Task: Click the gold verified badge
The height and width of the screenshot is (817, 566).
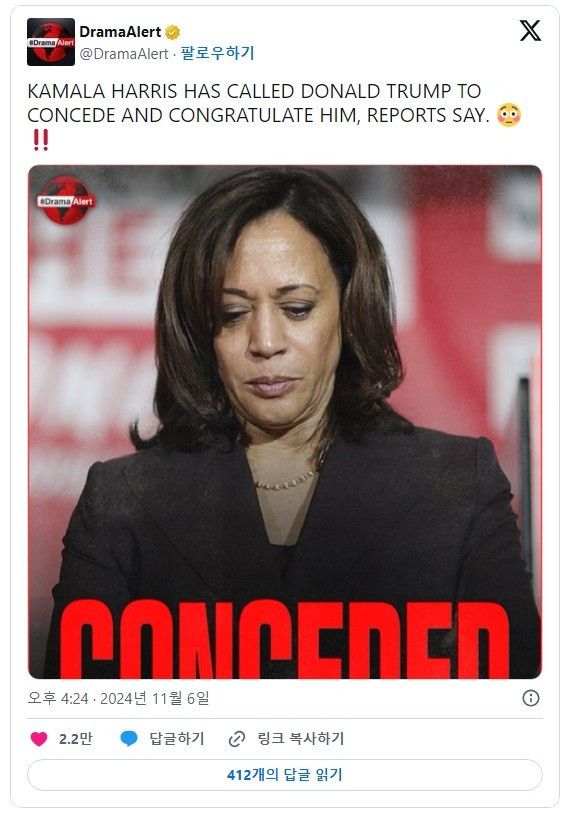Action: point(173,32)
